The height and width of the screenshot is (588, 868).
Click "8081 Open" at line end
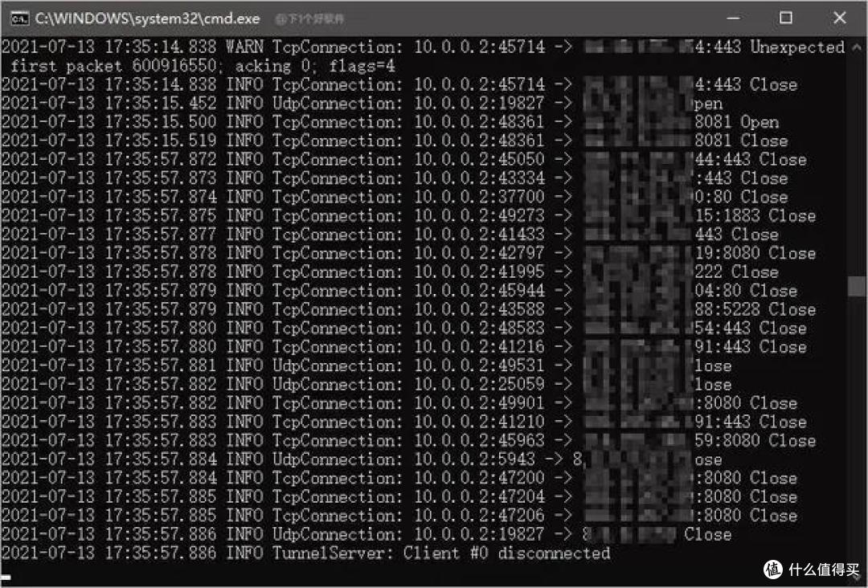point(737,122)
